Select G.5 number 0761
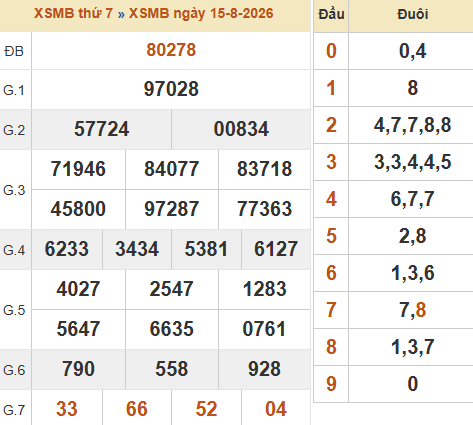This screenshot has height=425, width=473. tap(264, 329)
